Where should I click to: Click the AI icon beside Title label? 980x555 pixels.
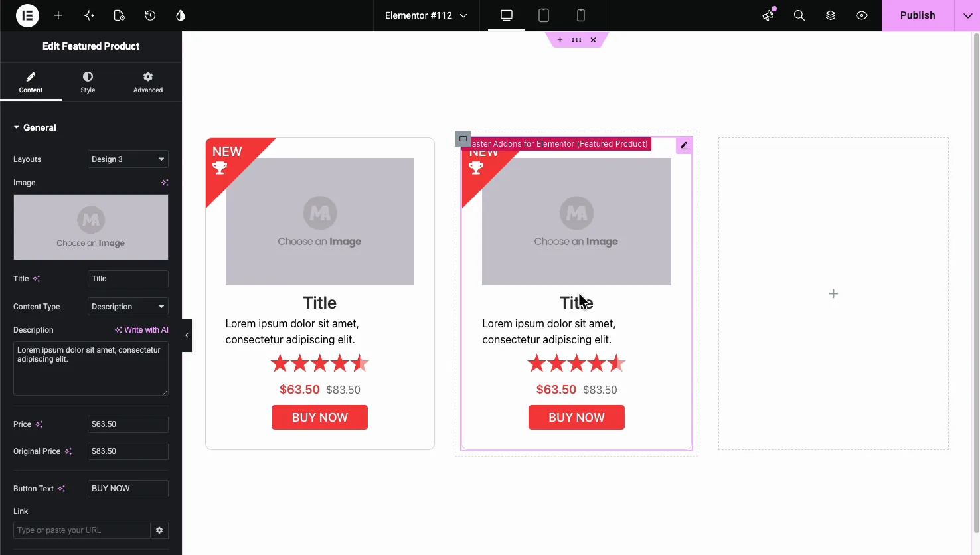point(37,279)
